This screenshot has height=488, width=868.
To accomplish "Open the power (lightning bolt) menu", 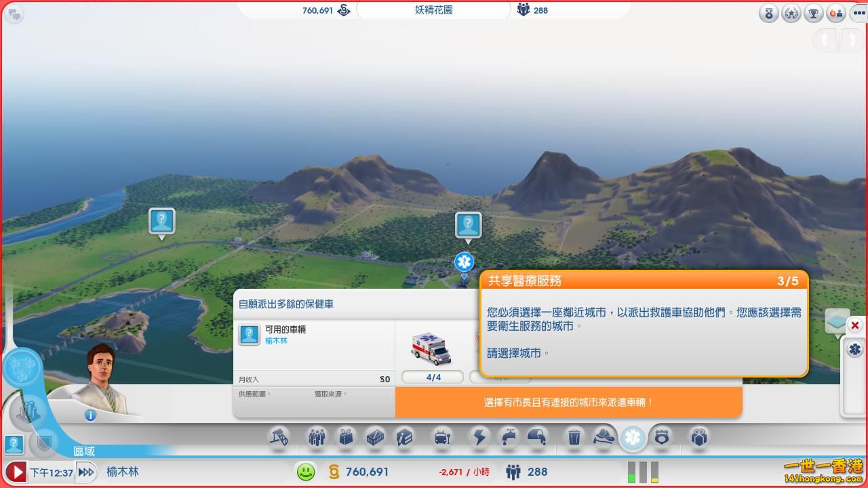I will click(x=479, y=437).
